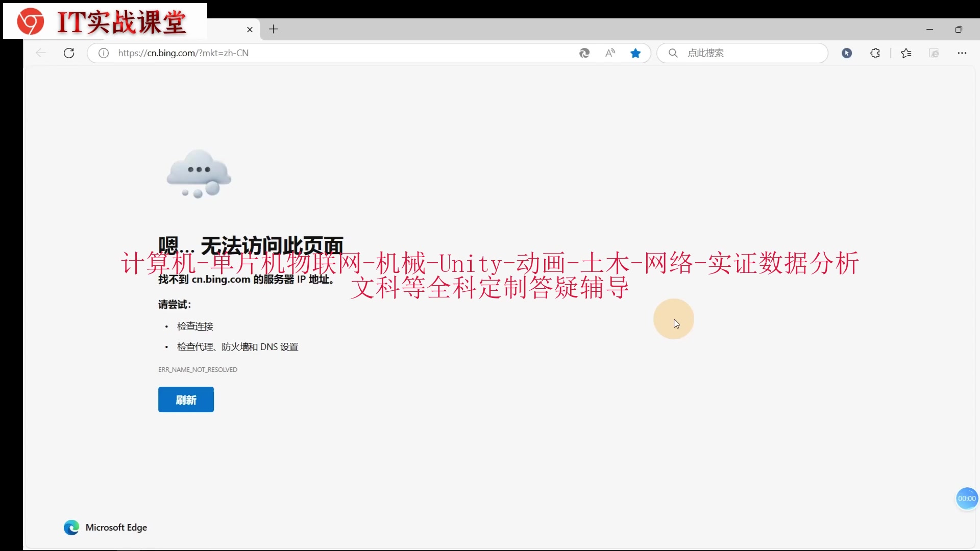Open the Favorites list icon

pyautogui.click(x=906, y=53)
